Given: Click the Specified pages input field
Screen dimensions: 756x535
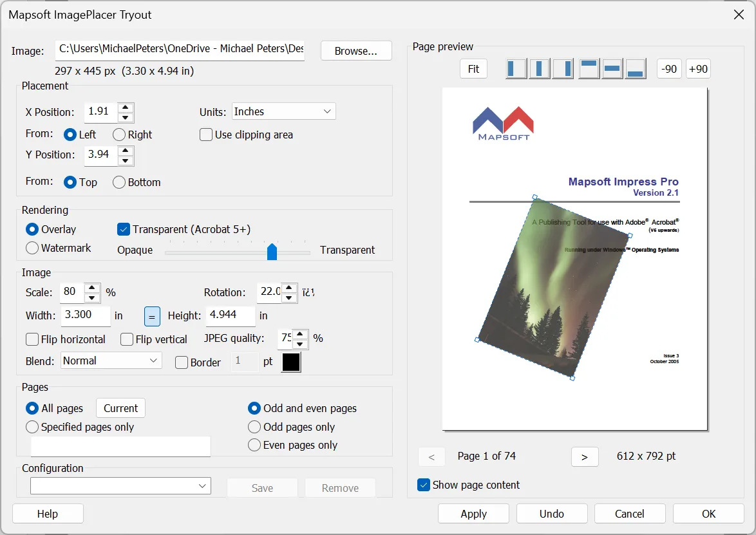Looking at the screenshot, I should click(x=120, y=446).
